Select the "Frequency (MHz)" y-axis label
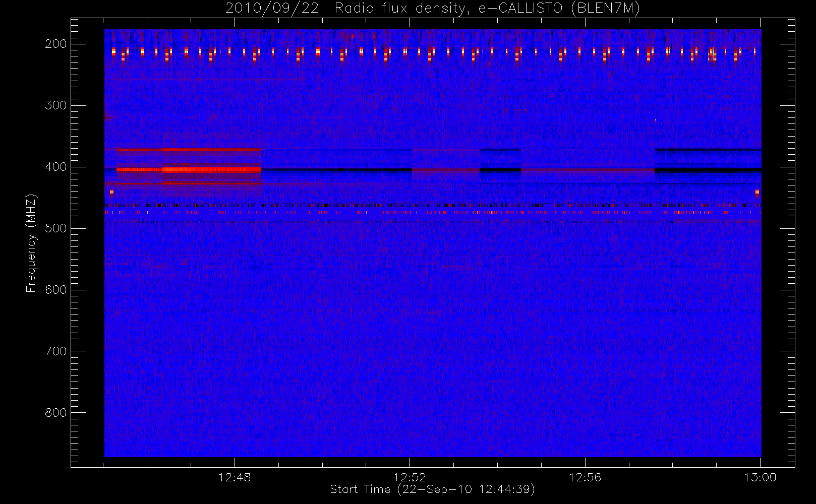 coord(31,243)
